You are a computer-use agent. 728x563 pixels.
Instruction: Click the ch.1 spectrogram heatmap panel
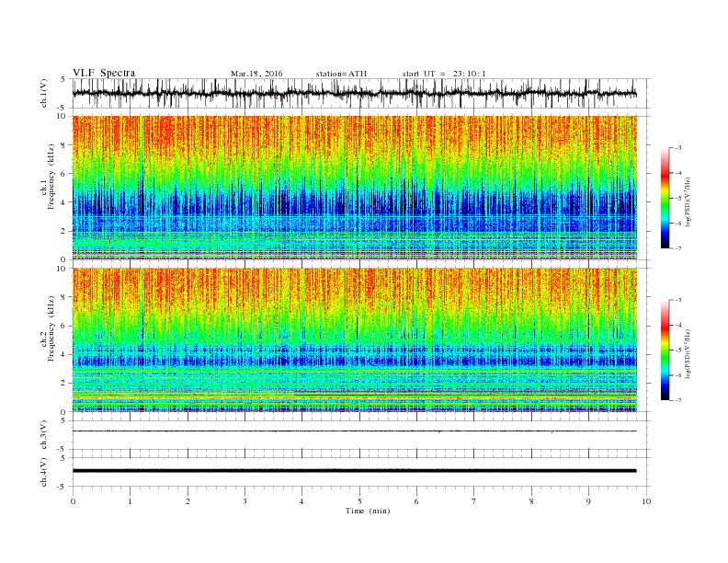355,188
